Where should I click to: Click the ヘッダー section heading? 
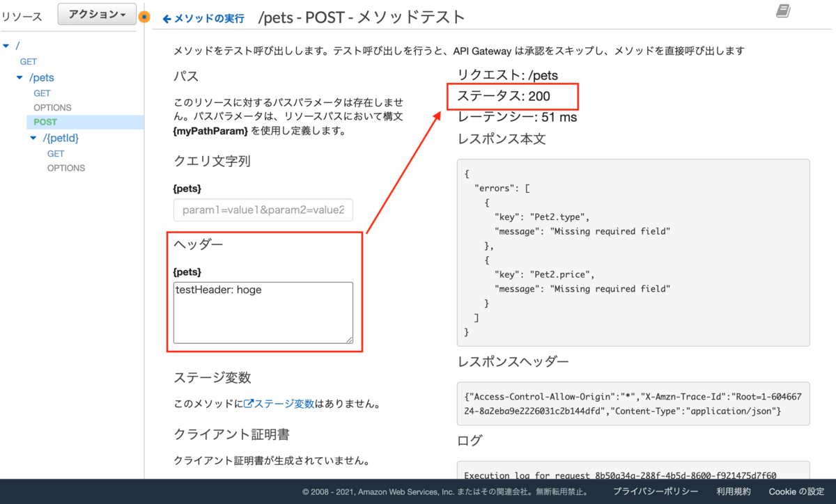coord(198,244)
